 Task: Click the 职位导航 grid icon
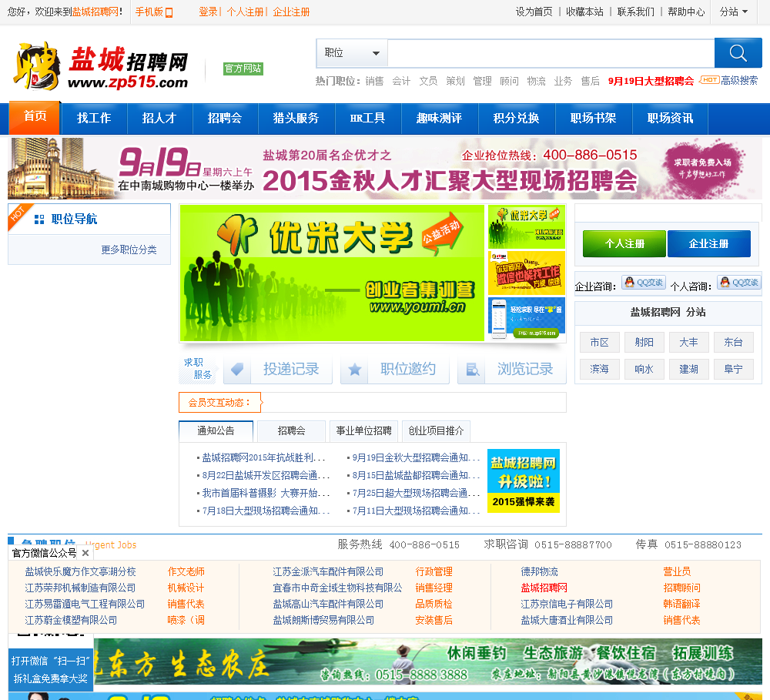click(39, 219)
